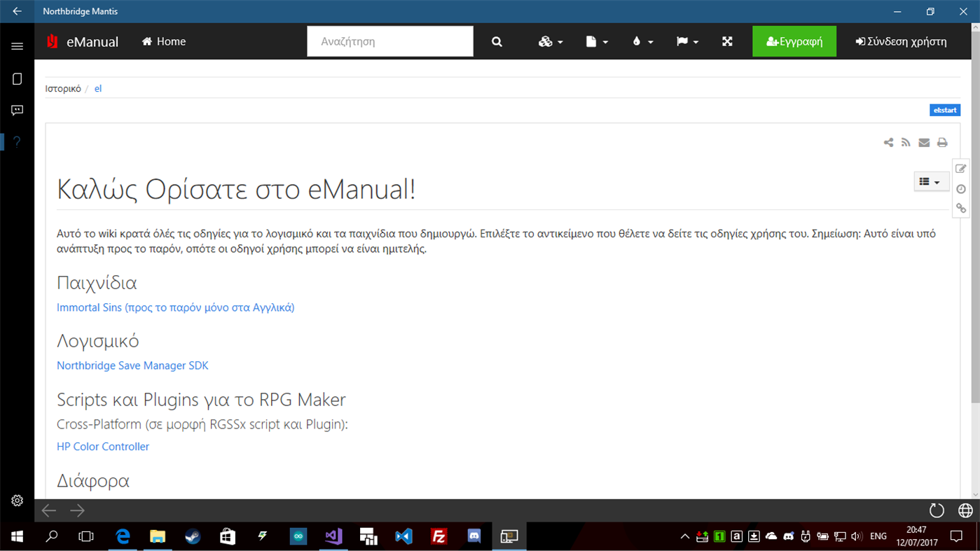The width and height of the screenshot is (980, 551).
Task: Open the RSS feed icon
Action: (x=906, y=143)
